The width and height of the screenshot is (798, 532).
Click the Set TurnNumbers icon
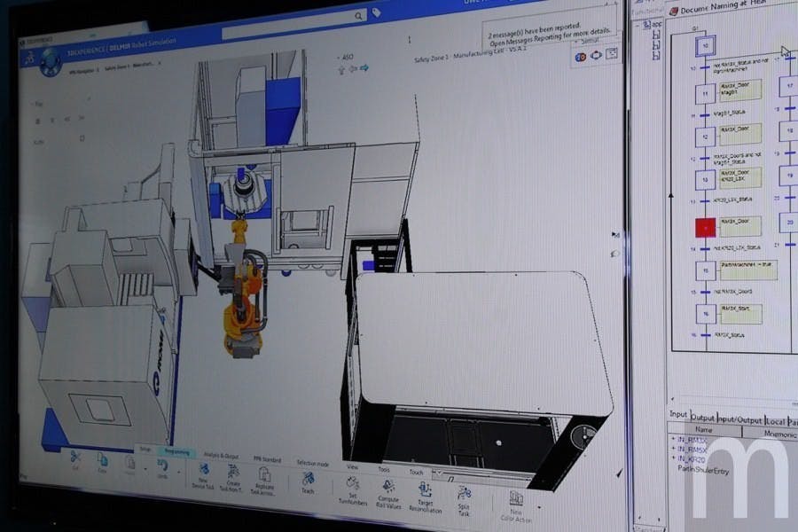pyautogui.click(x=352, y=482)
